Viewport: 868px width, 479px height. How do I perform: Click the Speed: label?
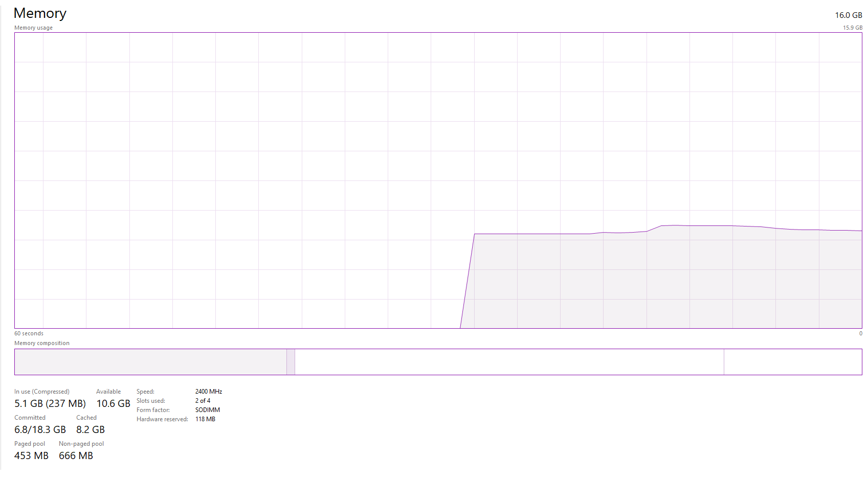[145, 392]
